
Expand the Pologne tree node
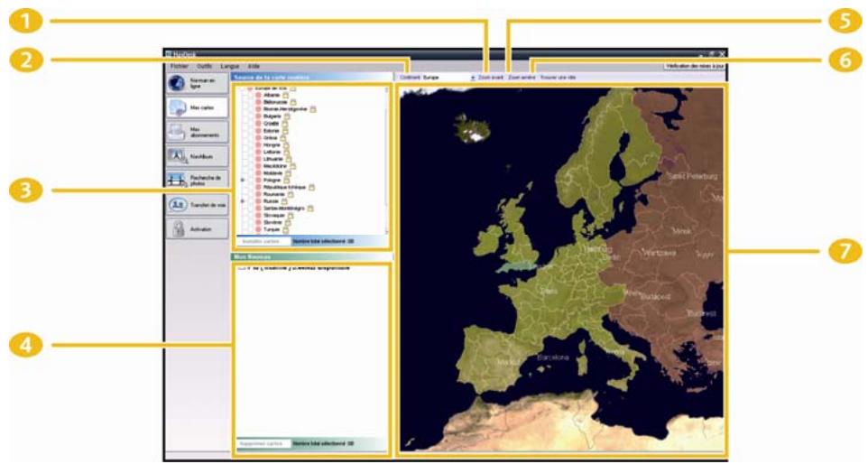point(241,180)
